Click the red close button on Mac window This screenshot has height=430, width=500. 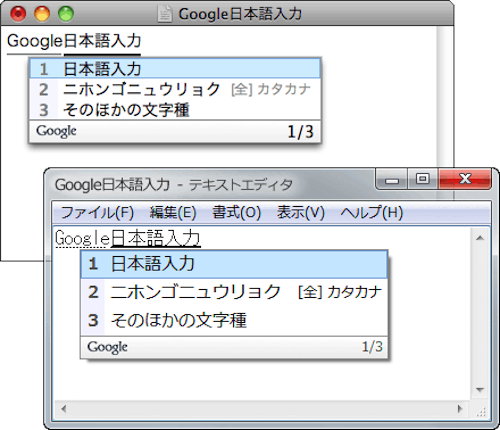[x=18, y=14]
